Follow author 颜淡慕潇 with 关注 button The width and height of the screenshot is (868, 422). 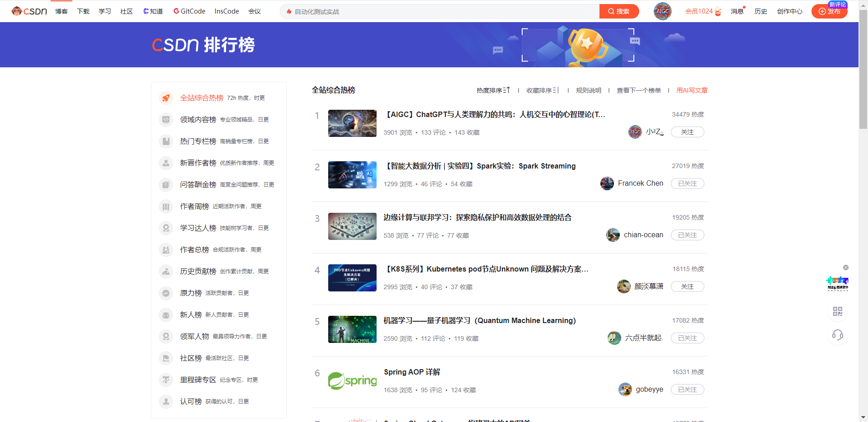click(687, 286)
